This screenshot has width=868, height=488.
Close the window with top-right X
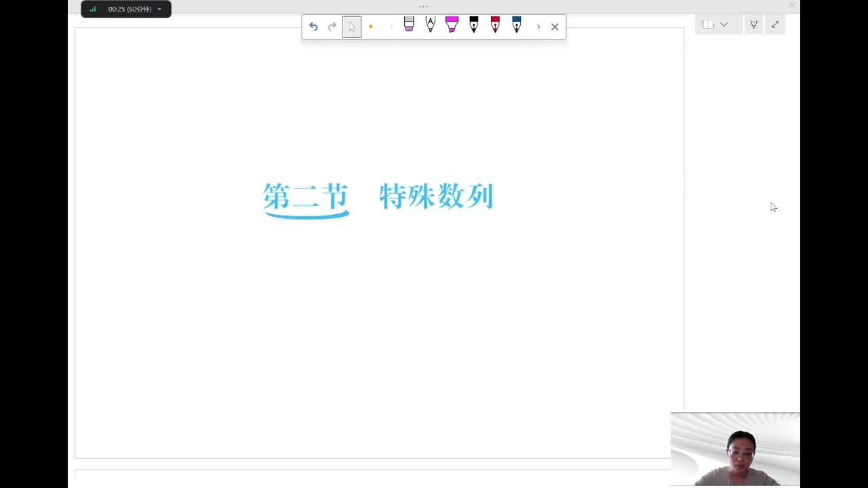click(791, 5)
